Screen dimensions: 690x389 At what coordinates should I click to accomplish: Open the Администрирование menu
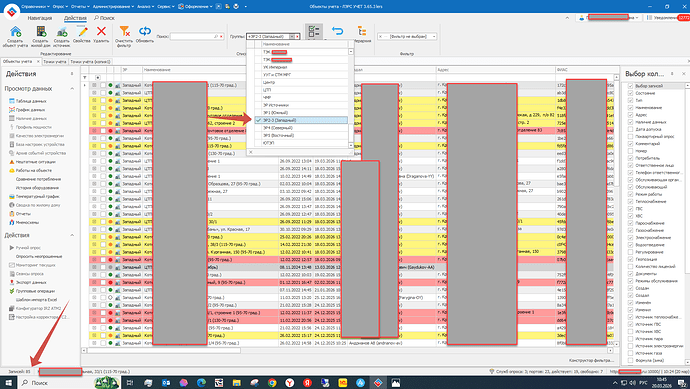114,6
